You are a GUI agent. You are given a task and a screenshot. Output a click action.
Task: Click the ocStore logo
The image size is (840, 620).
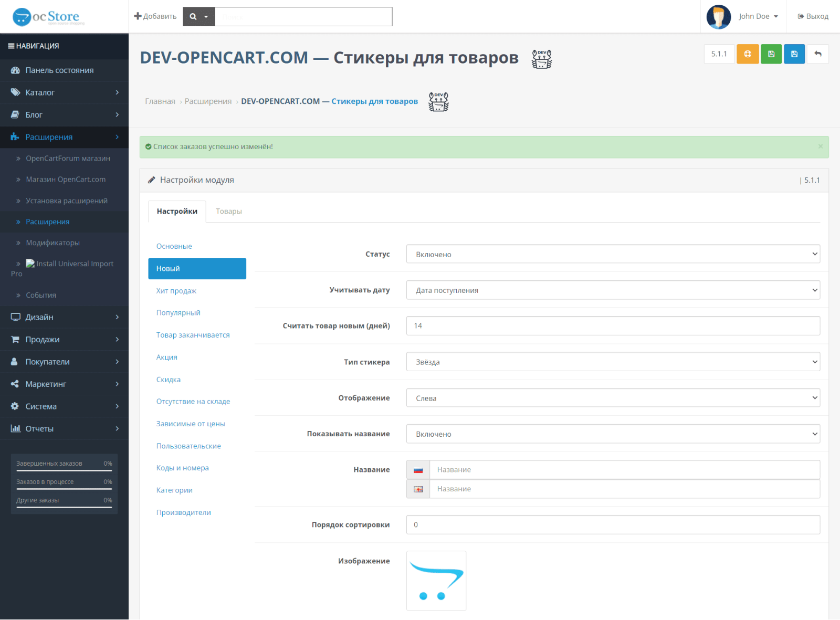[48, 17]
